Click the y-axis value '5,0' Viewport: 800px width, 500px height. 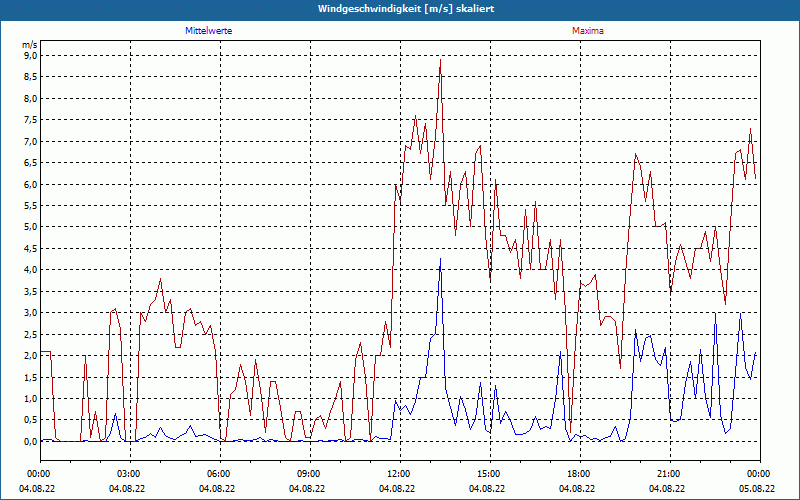[31, 227]
